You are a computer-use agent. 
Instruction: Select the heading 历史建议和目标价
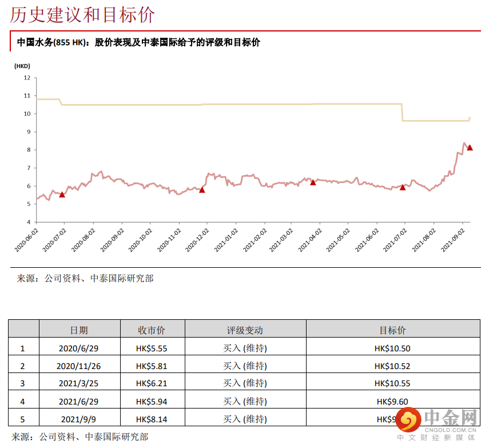point(82,14)
